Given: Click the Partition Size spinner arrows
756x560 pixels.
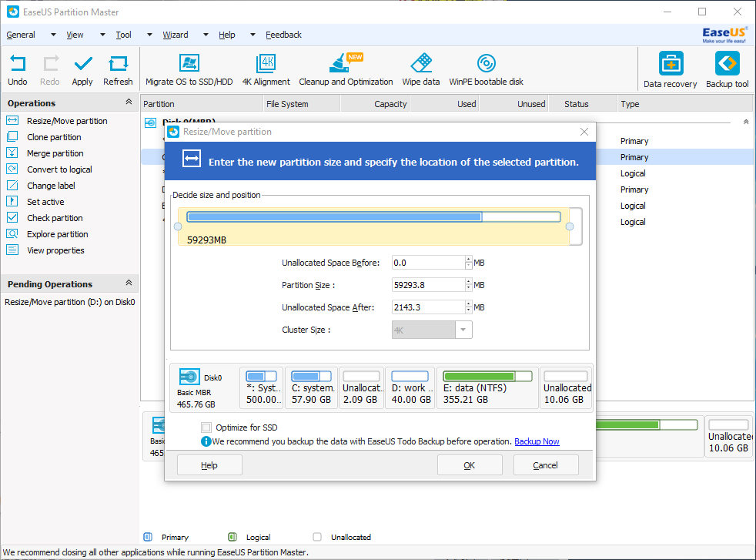Looking at the screenshot, I should tap(468, 285).
